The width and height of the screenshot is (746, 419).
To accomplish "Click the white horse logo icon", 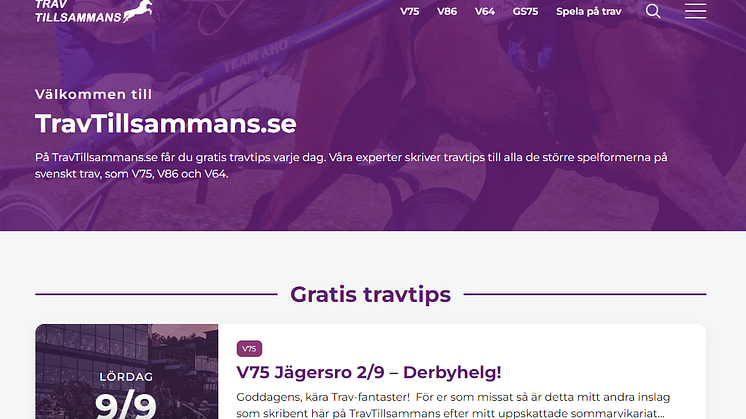I will point(138,11).
